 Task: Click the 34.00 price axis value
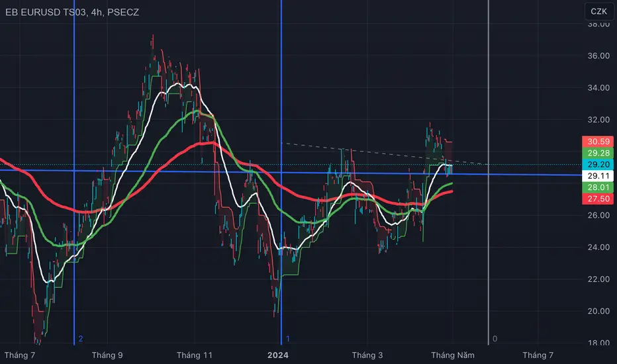[598, 88]
